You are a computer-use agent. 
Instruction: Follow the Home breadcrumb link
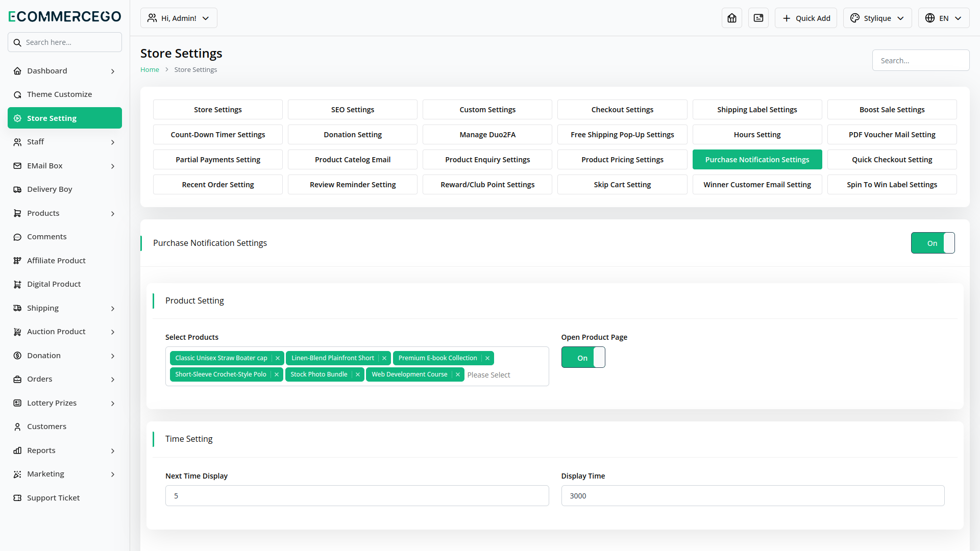click(x=150, y=69)
